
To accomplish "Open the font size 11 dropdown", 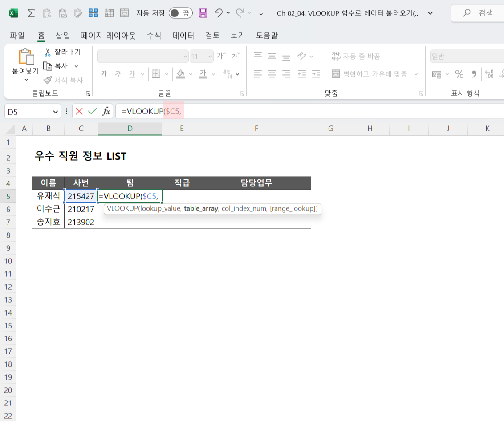I will point(210,57).
